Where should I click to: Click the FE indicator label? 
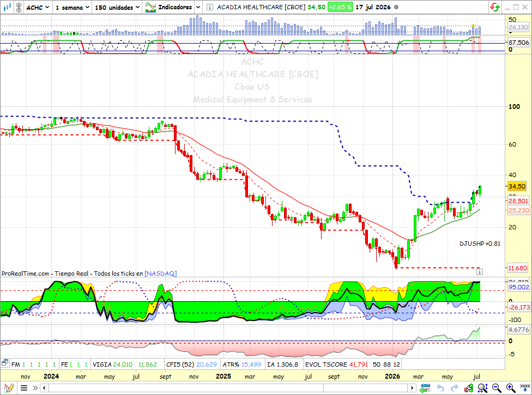point(64,364)
